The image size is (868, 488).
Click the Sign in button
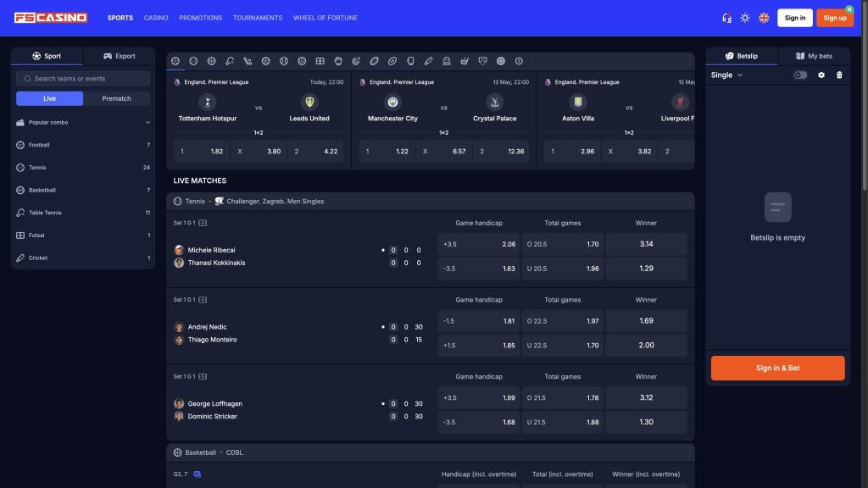pyautogui.click(x=795, y=18)
